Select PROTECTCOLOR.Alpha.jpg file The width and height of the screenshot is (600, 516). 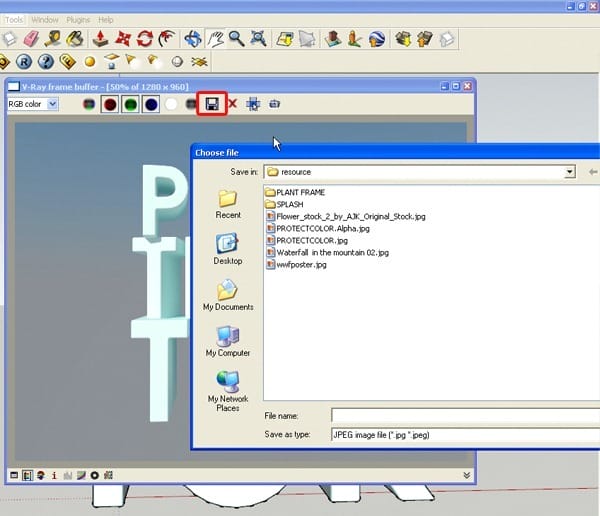coord(318,229)
